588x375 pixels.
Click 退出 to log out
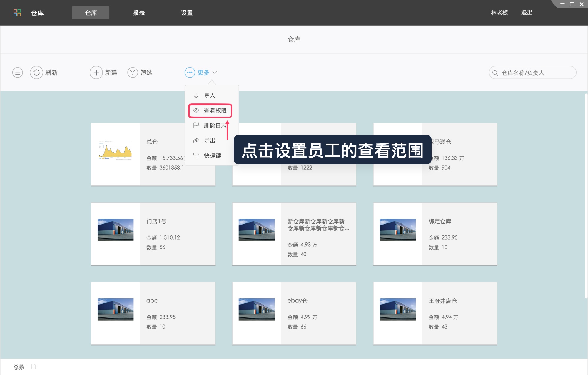tap(526, 13)
